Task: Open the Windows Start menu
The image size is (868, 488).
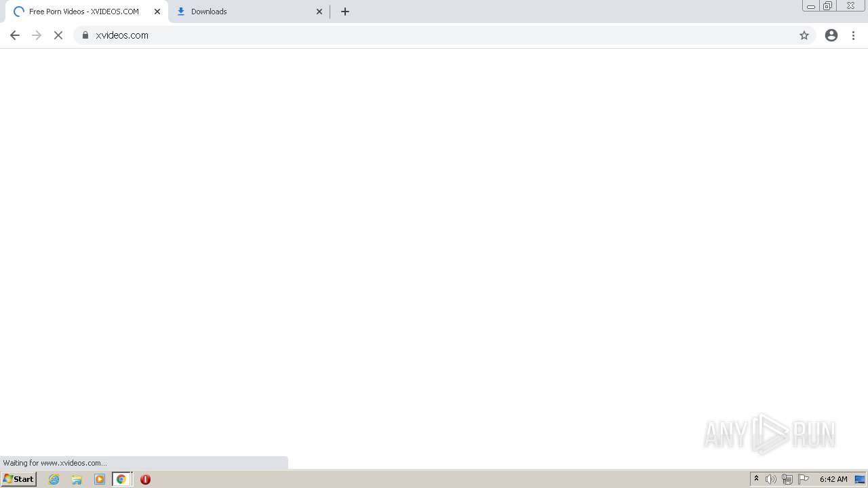Action: point(19,479)
